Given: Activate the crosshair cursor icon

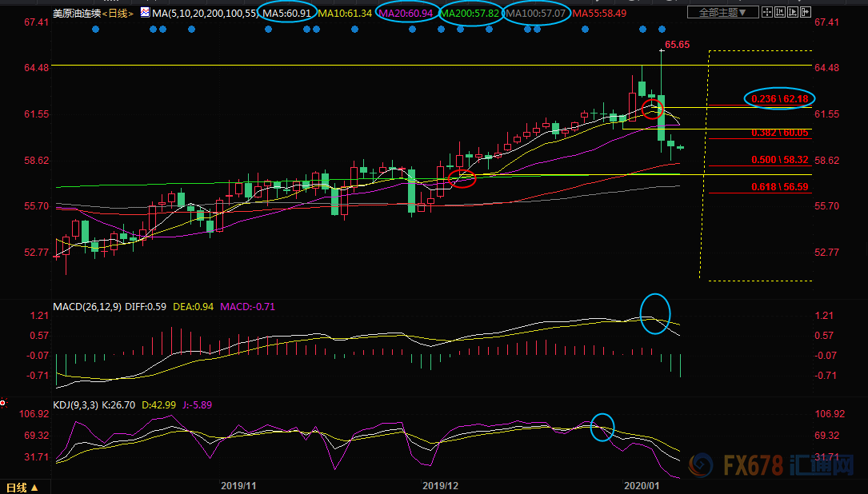Looking at the screenshot, I should click(x=767, y=12).
